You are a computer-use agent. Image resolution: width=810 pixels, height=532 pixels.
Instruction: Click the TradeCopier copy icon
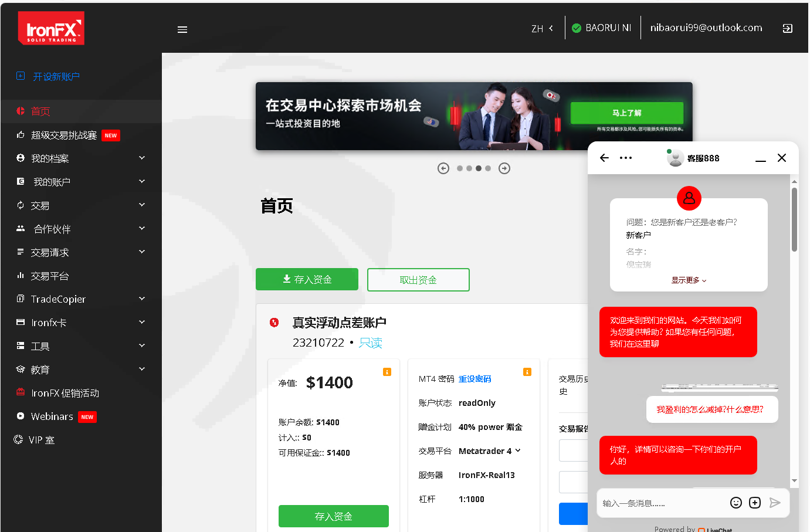click(21, 299)
